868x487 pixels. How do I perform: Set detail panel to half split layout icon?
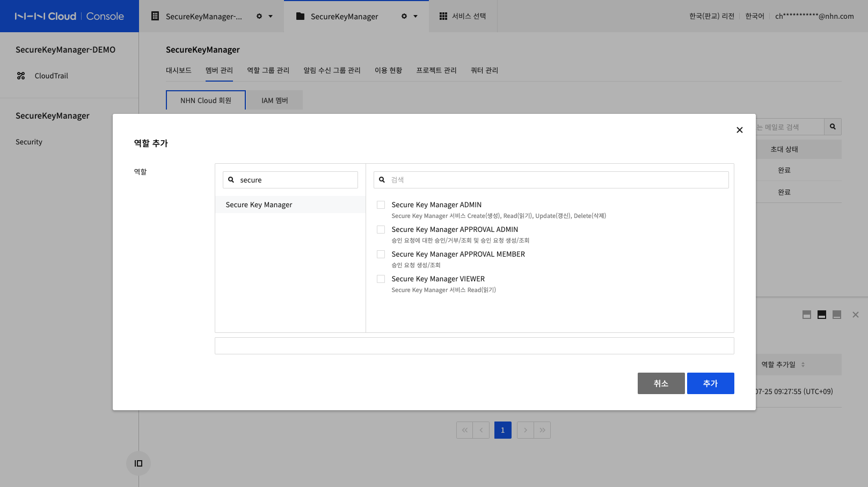click(822, 315)
